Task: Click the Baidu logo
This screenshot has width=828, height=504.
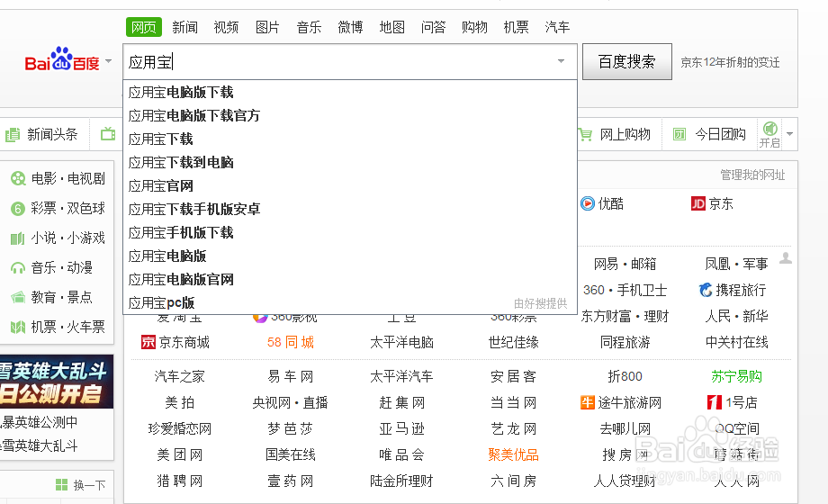Action: 62,59
